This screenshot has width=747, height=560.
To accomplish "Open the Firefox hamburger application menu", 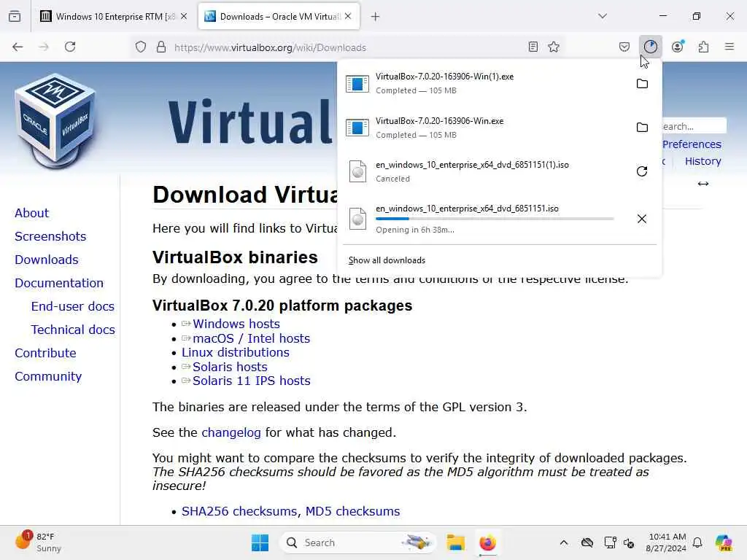I will click(x=729, y=47).
